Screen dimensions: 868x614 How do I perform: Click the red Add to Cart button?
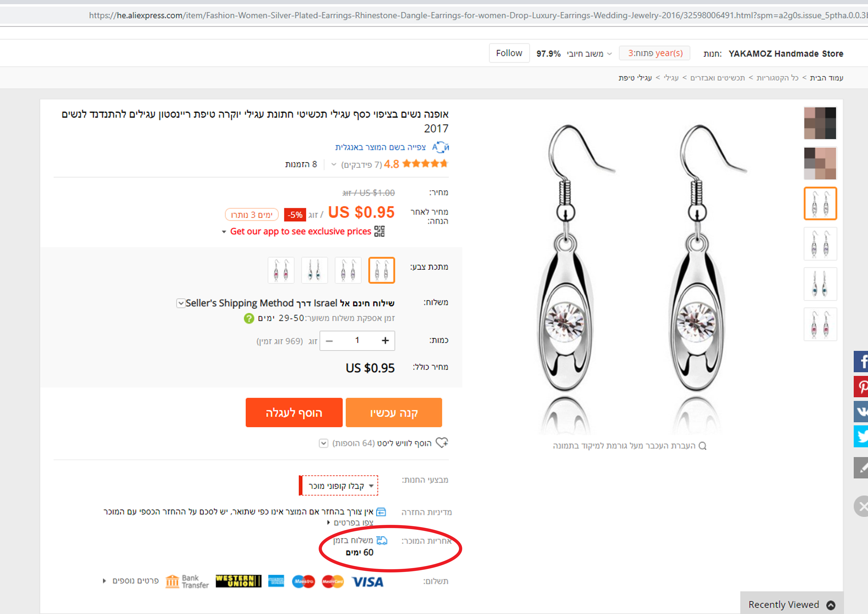(294, 412)
